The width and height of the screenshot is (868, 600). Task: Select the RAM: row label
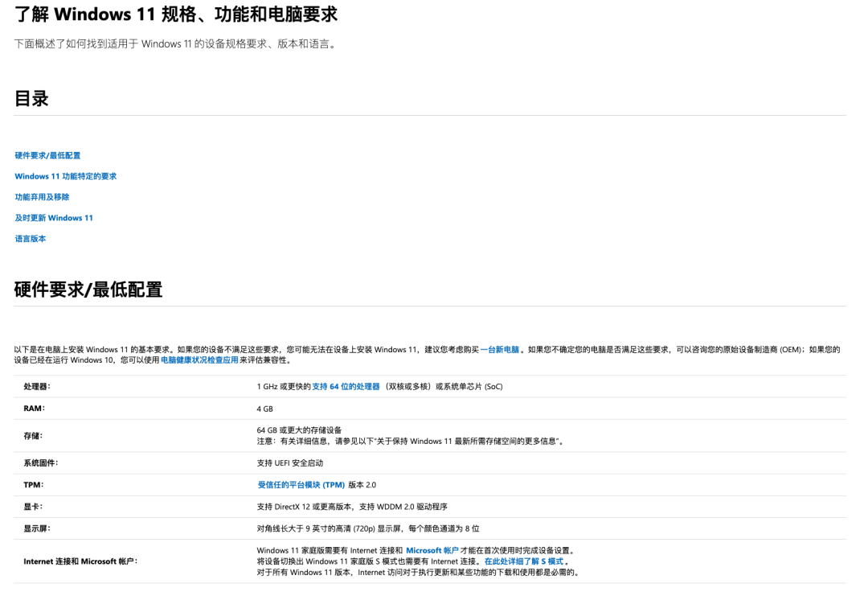[x=35, y=409]
